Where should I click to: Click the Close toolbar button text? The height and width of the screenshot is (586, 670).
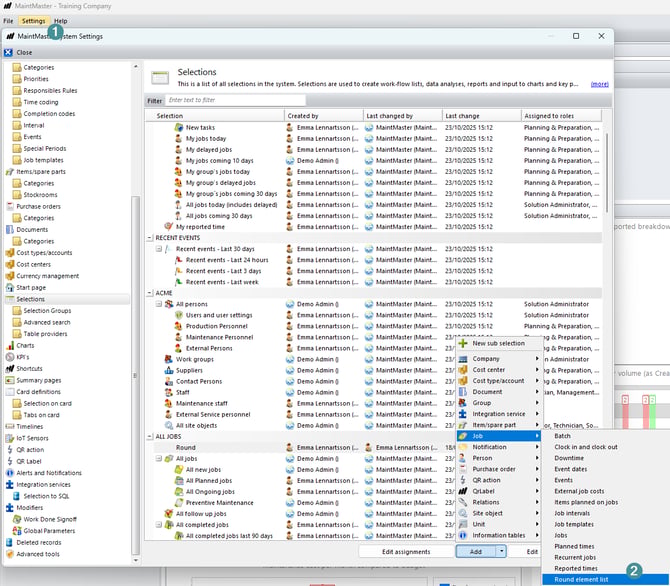[x=24, y=52]
